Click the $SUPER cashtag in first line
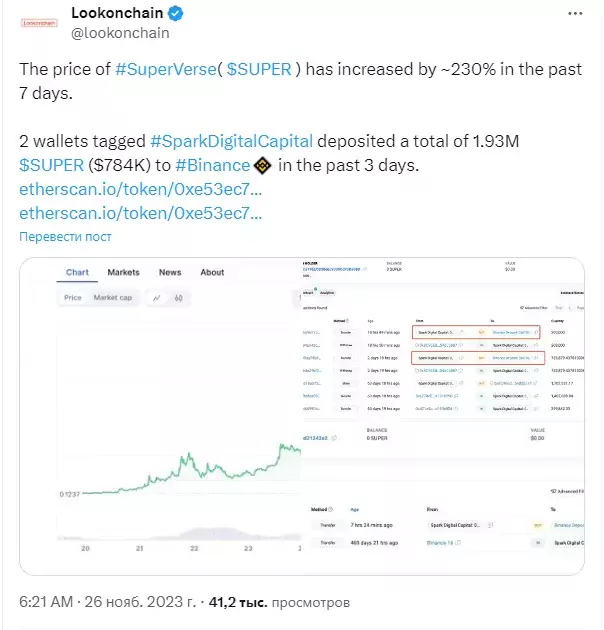Viewport: 604px width, 630px height. coord(259,69)
